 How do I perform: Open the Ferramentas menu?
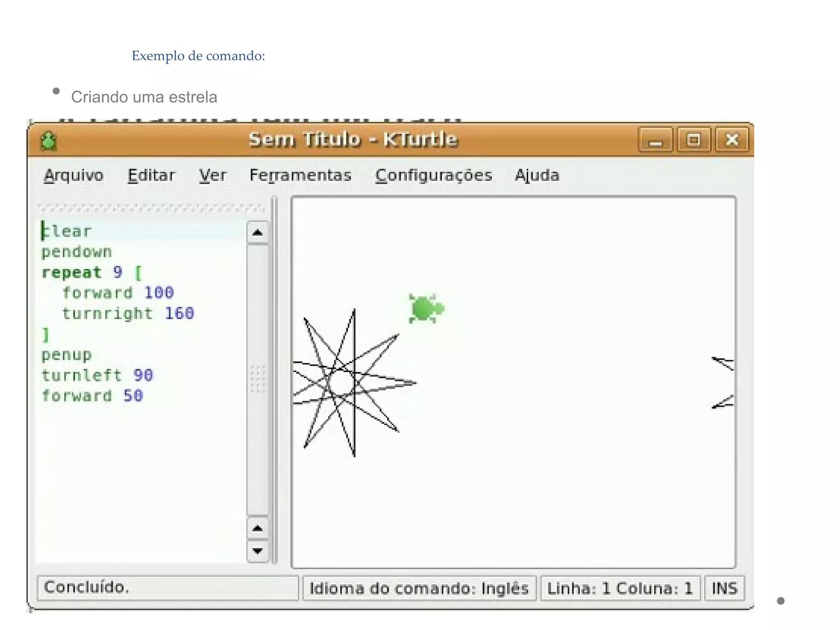pyautogui.click(x=300, y=176)
